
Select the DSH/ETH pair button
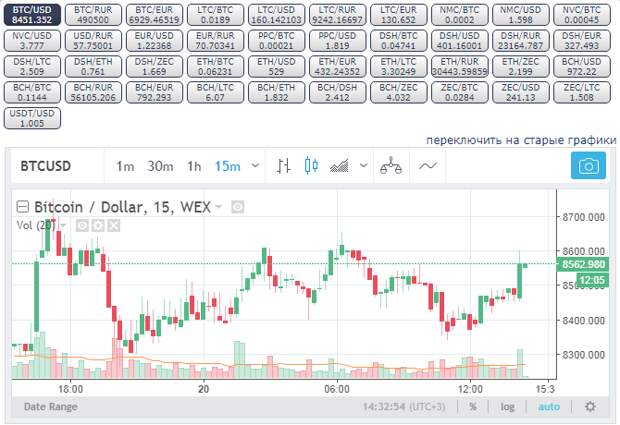93,66
